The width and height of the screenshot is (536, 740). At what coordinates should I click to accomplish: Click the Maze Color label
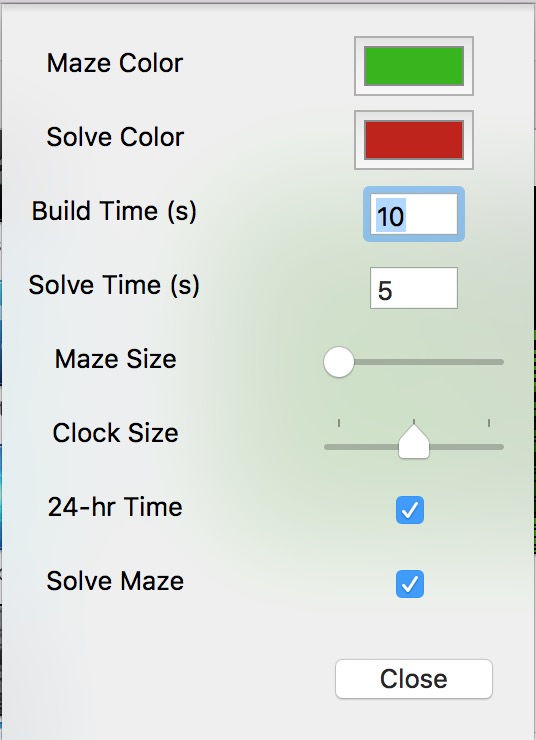click(115, 63)
